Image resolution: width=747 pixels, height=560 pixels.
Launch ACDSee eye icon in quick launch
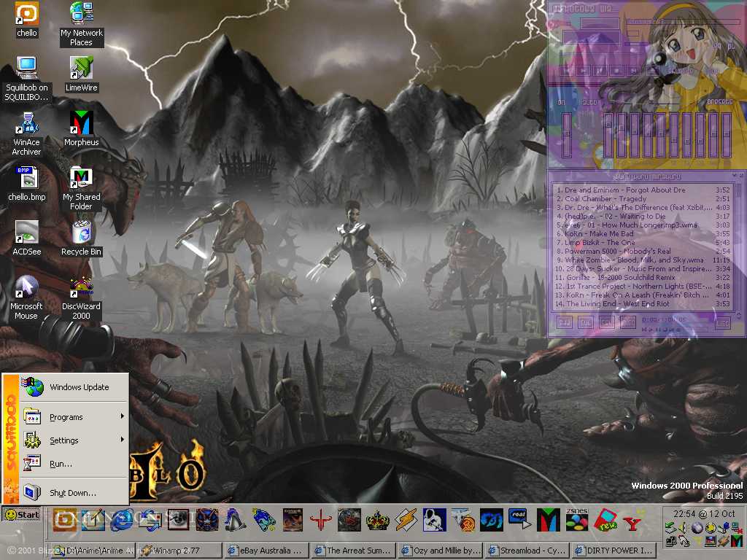pos(179,519)
